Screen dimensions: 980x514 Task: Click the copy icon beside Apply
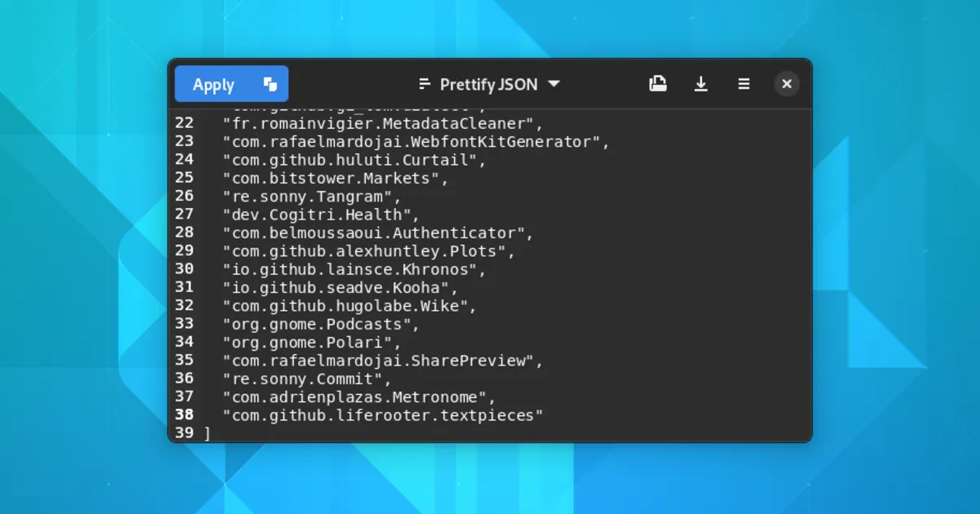(x=270, y=84)
